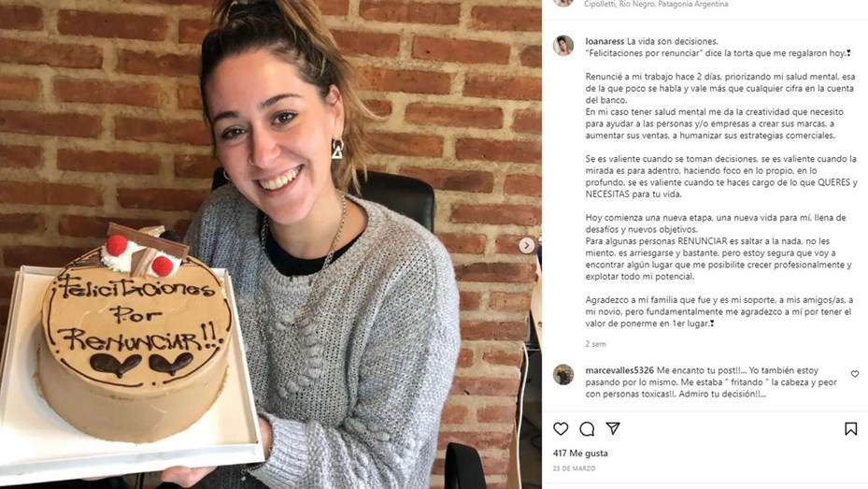Image resolution: width=868 pixels, height=489 pixels.
Task: Click the post header avatar at top
Action: [563, 3]
